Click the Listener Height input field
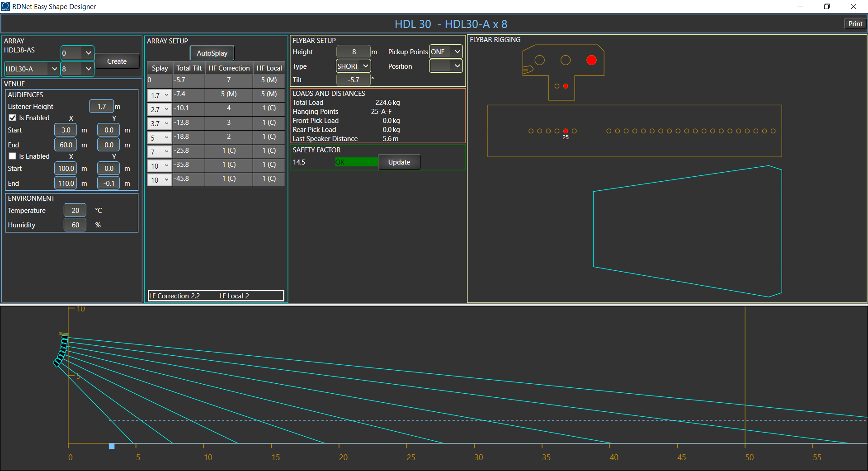The width and height of the screenshot is (868, 471). 102,107
